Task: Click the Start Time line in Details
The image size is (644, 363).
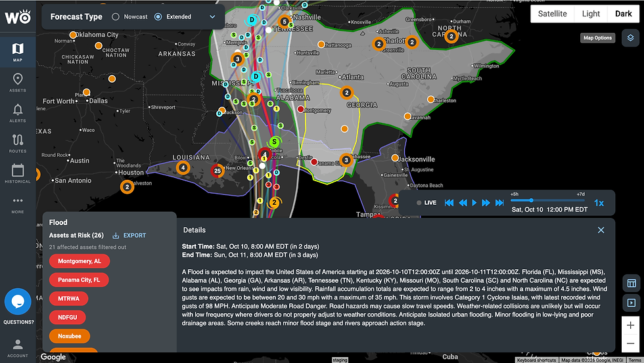Action: 250,247
